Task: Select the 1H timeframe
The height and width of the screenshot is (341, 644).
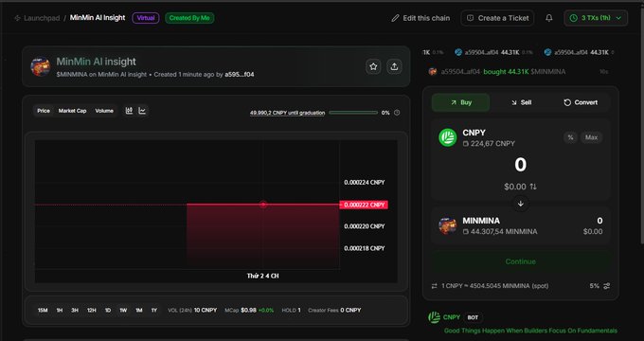Action: tap(60, 310)
